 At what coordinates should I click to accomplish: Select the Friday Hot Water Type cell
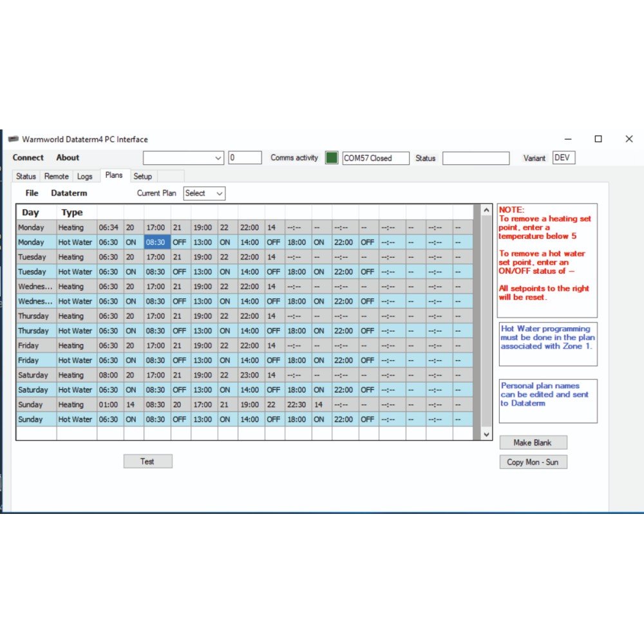click(77, 360)
